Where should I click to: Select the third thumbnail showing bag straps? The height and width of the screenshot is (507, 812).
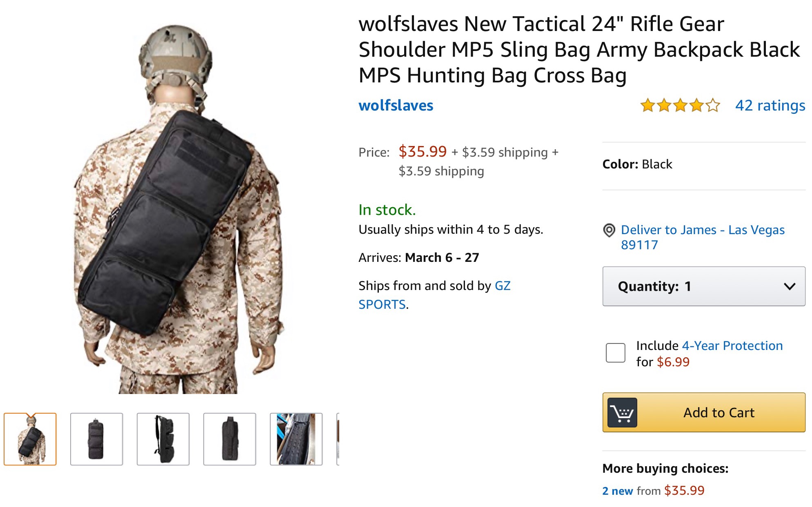pos(163,439)
